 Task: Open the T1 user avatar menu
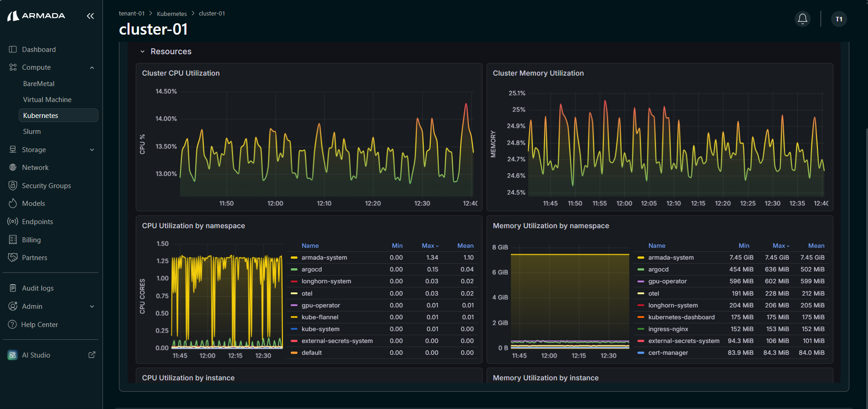pos(839,19)
